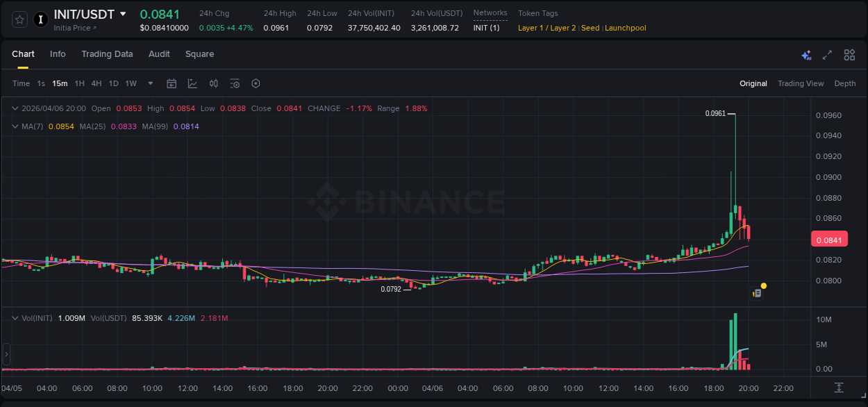Add INIT/USDT to favorites with star icon
868x407 pixels.
[x=19, y=19]
